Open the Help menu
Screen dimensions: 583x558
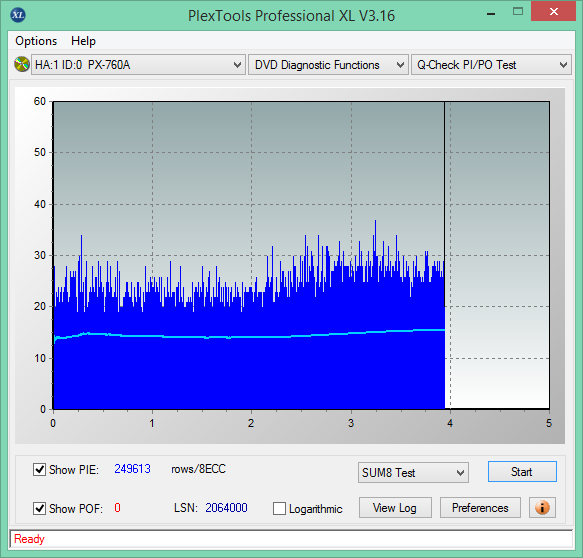[x=83, y=41]
